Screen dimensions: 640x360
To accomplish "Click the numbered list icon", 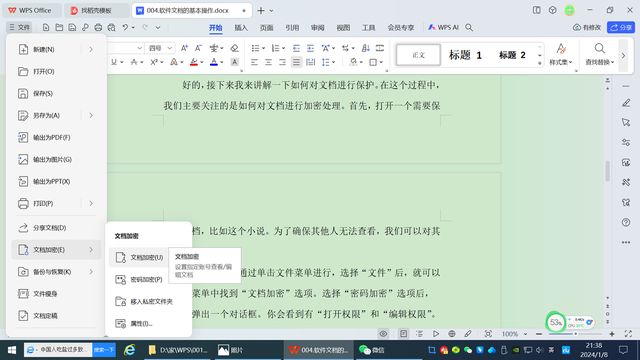I will tap(276, 48).
